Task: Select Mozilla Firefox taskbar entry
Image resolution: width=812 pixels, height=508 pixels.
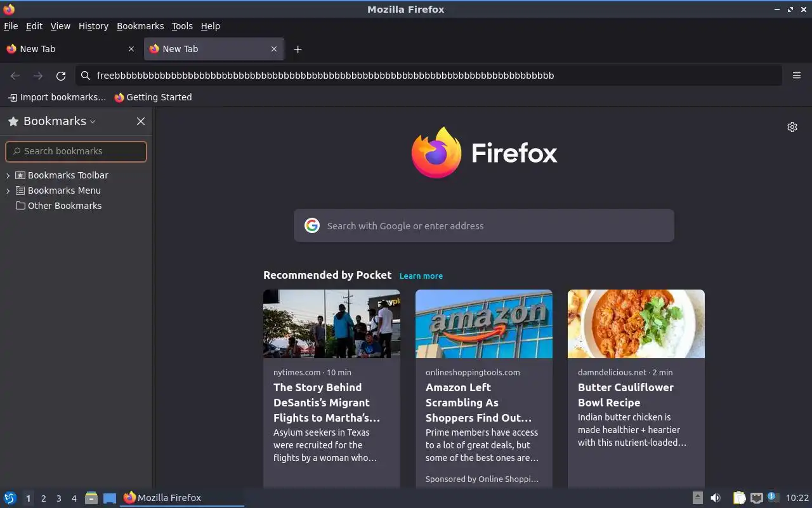Action: pyautogui.click(x=182, y=498)
